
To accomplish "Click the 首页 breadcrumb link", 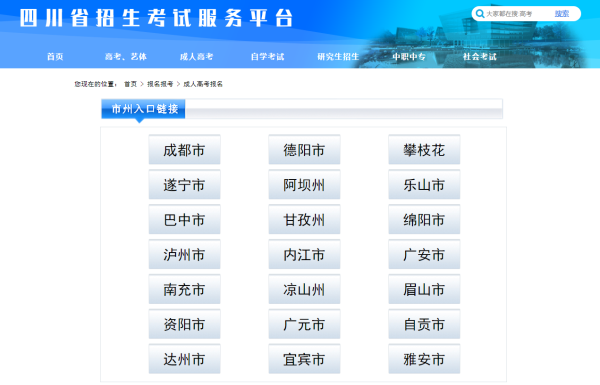I will 130,84.
